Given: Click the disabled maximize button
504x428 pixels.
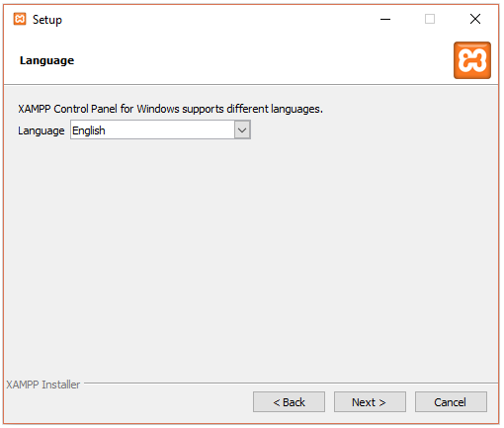Looking at the screenshot, I should 430,19.
